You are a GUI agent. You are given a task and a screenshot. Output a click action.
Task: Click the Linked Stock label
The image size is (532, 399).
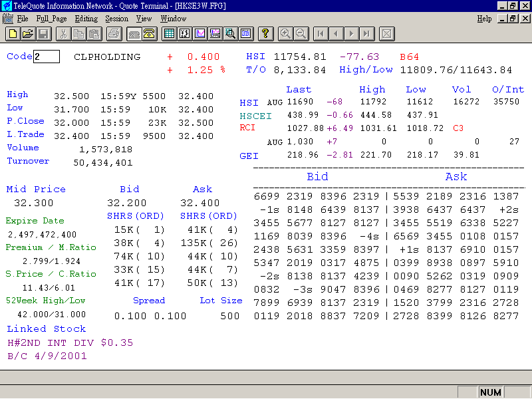click(x=47, y=329)
